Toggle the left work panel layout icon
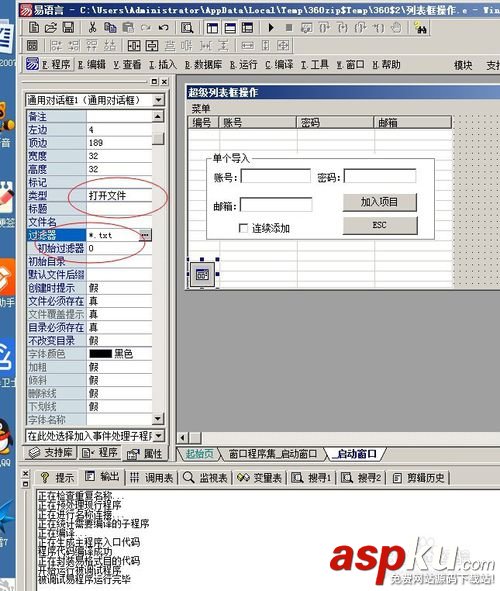This screenshot has width=500, height=591. pos(212,28)
